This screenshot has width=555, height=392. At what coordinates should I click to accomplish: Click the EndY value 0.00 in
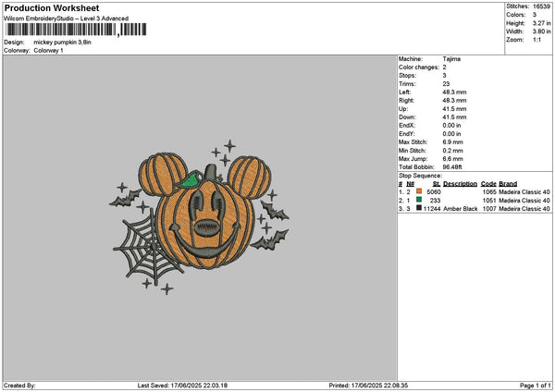tap(451, 134)
